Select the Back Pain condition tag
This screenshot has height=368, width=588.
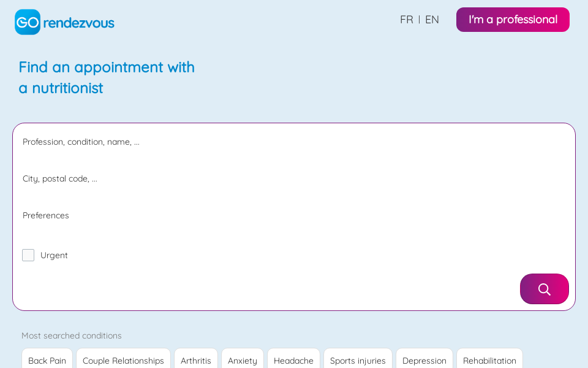point(47,360)
